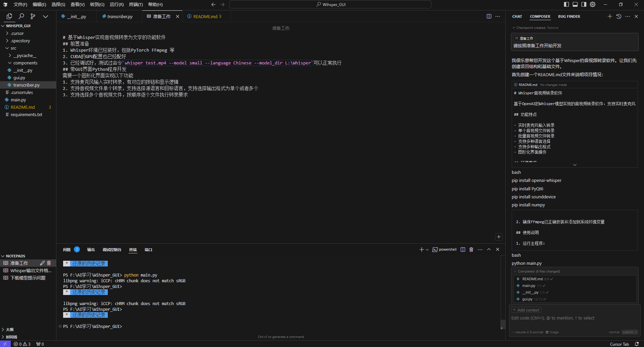Close the terminal panel
Screen dimensions: 644x347
[x=498, y=249]
